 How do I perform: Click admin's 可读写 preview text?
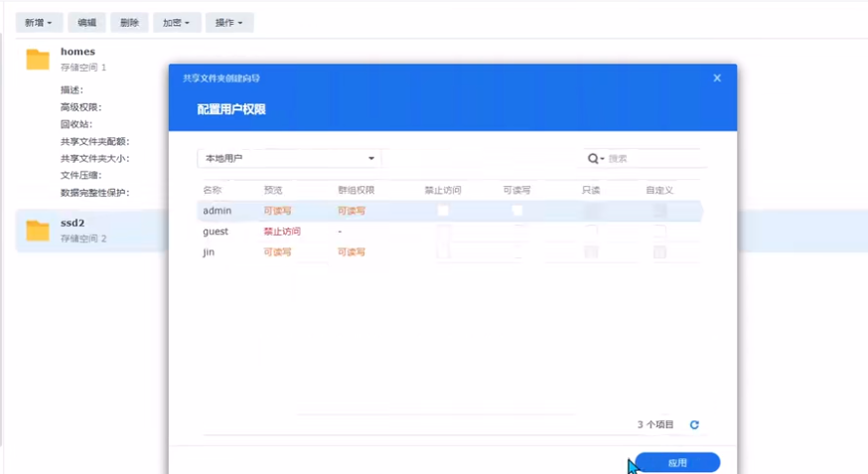277,211
